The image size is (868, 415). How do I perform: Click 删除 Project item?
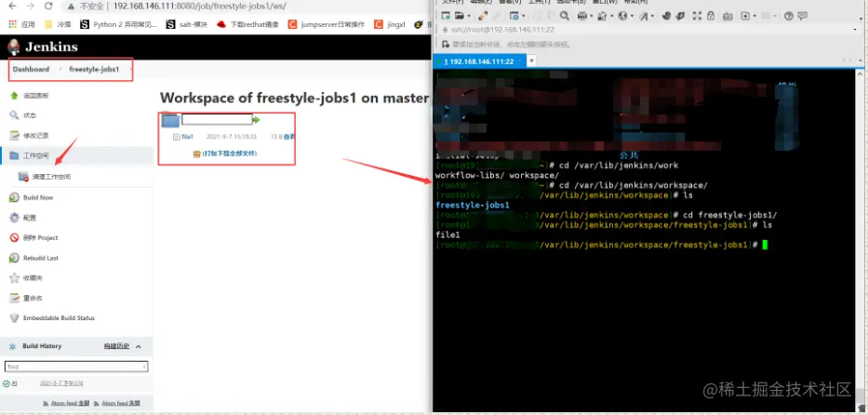point(33,237)
